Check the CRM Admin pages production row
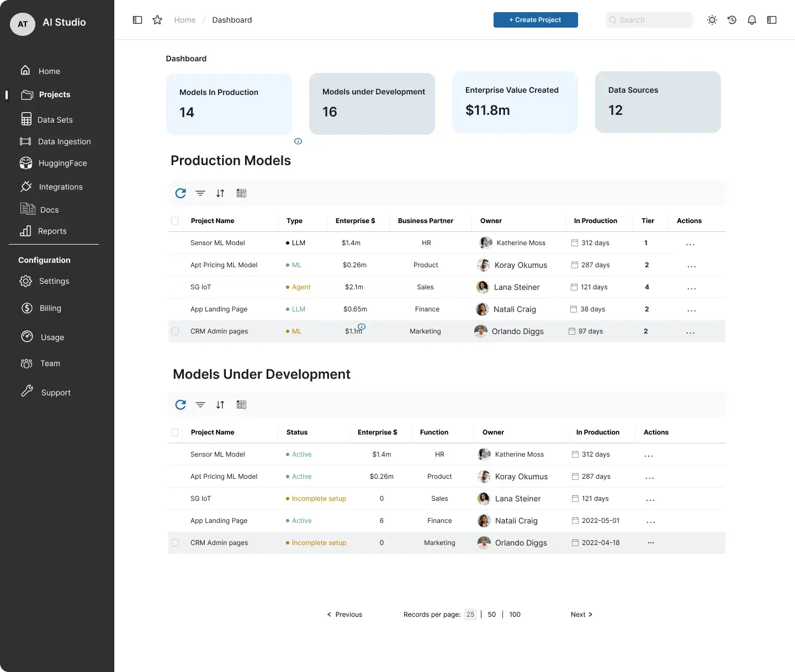Image resolution: width=795 pixels, height=672 pixels. tap(175, 331)
